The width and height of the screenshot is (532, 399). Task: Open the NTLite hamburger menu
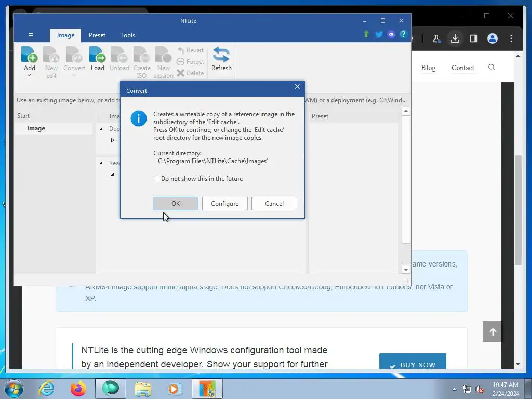(31, 35)
